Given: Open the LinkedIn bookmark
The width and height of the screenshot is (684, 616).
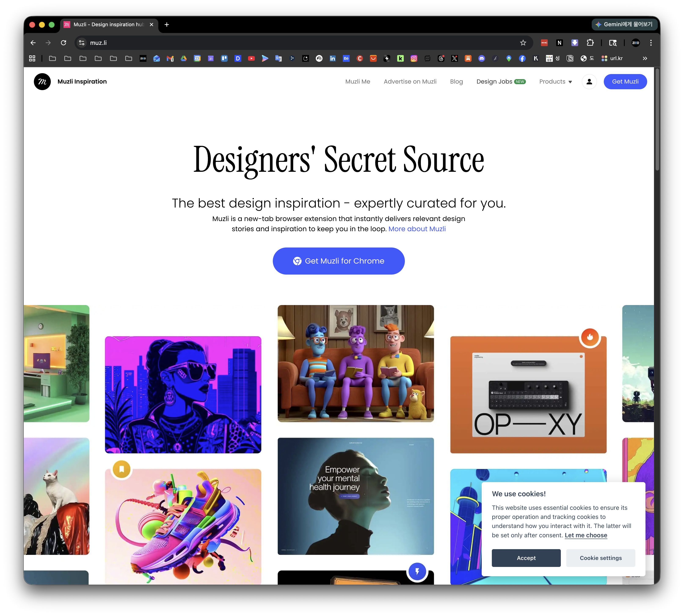Looking at the screenshot, I should tap(332, 59).
